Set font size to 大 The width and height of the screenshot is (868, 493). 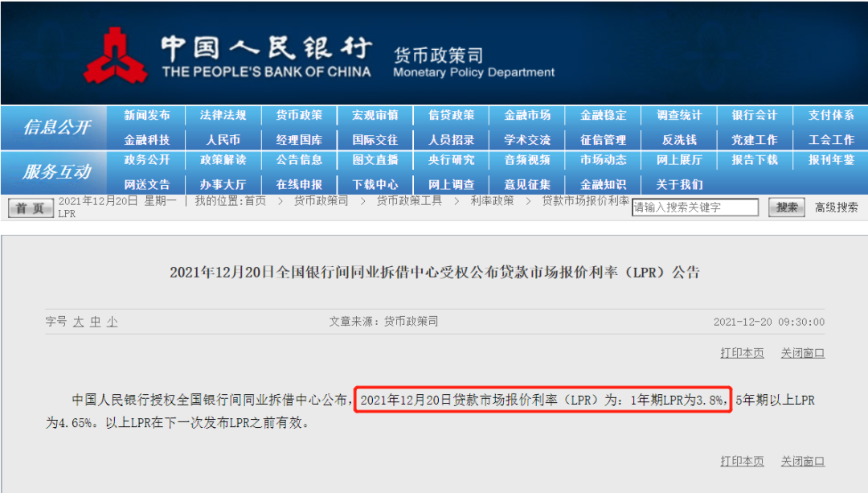tap(79, 322)
